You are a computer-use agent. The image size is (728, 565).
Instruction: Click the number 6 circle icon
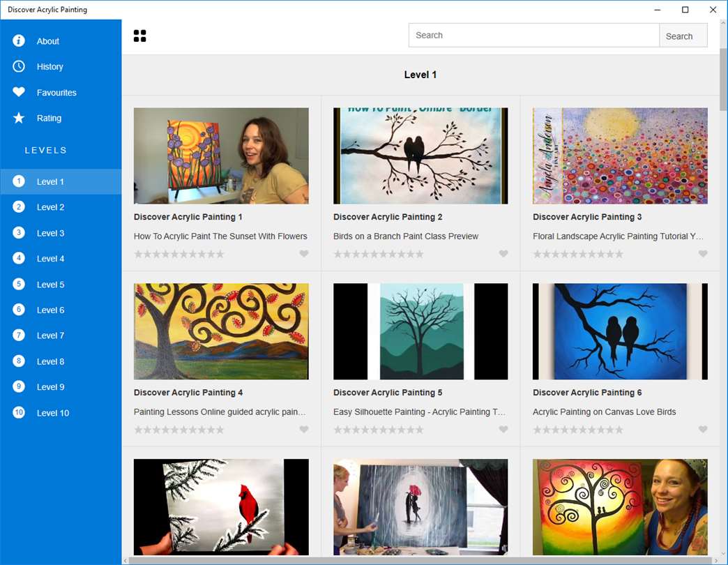pyautogui.click(x=19, y=309)
